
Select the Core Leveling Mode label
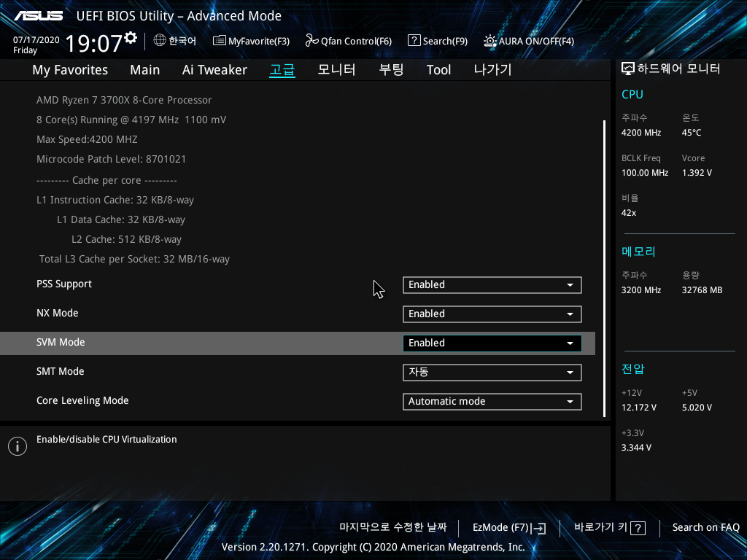pyautogui.click(x=82, y=400)
